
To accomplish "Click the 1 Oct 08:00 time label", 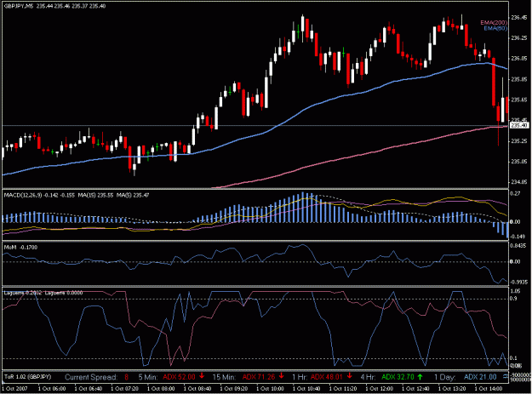I will click(161, 389).
